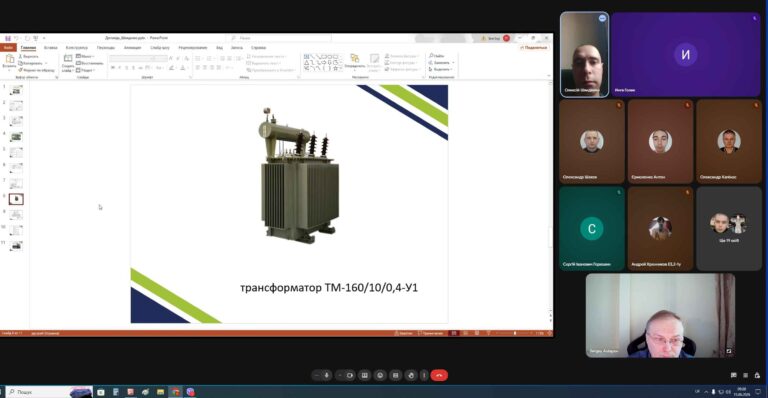The width and height of the screenshot is (768, 398).
Task: Toggle bold formatting in font group
Action: coord(113,68)
